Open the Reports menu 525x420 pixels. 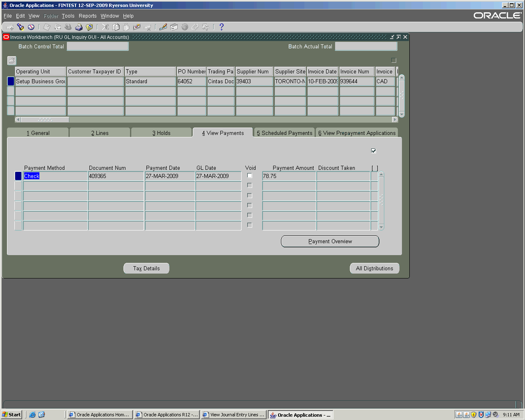click(x=87, y=16)
